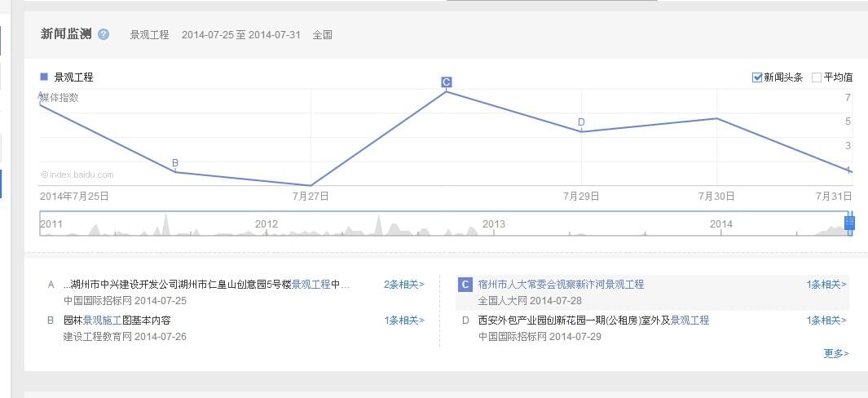868x398 pixels.
Task: Click the 全国 region label
Action: tap(322, 35)
